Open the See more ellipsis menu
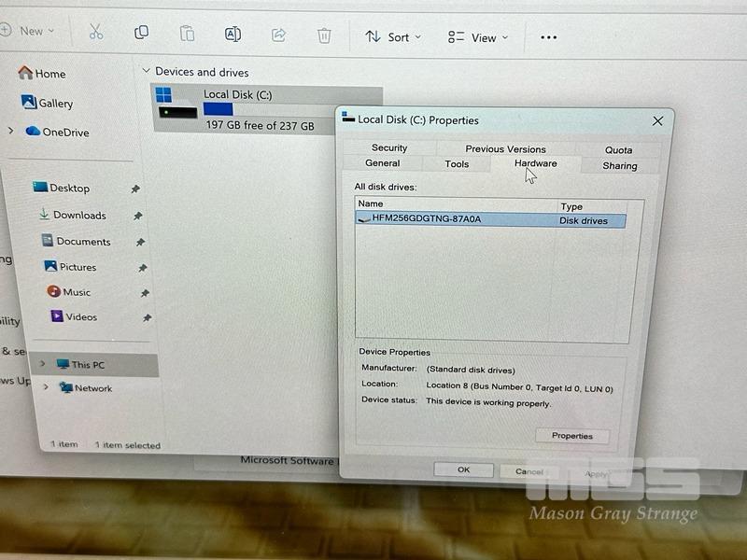Screen dimensions: 747x560 548,37
